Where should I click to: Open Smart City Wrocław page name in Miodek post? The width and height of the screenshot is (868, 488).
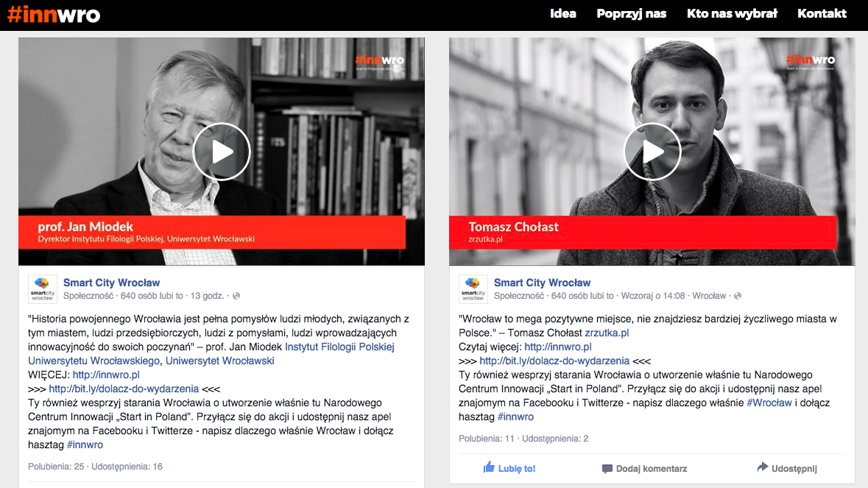pos(111,283)
